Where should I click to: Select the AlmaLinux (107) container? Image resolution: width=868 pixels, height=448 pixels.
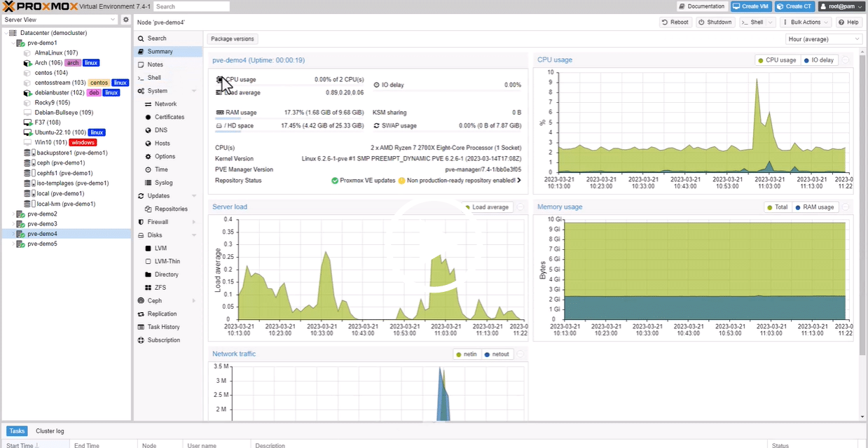point(56,52)
